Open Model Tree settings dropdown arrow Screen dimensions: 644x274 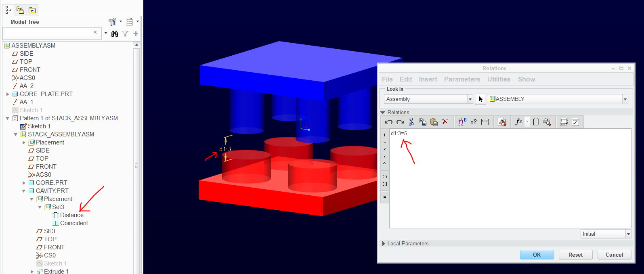click(x=120, y=21)
